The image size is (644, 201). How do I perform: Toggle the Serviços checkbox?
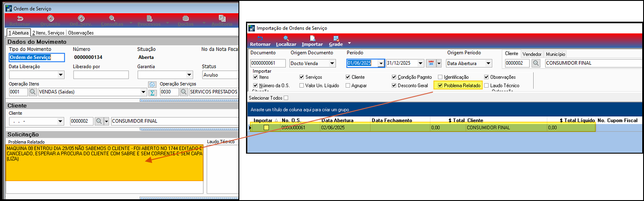click(x=302, y=77)
